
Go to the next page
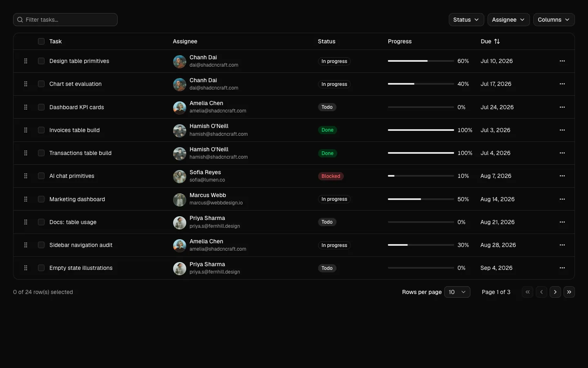point(555,292)
